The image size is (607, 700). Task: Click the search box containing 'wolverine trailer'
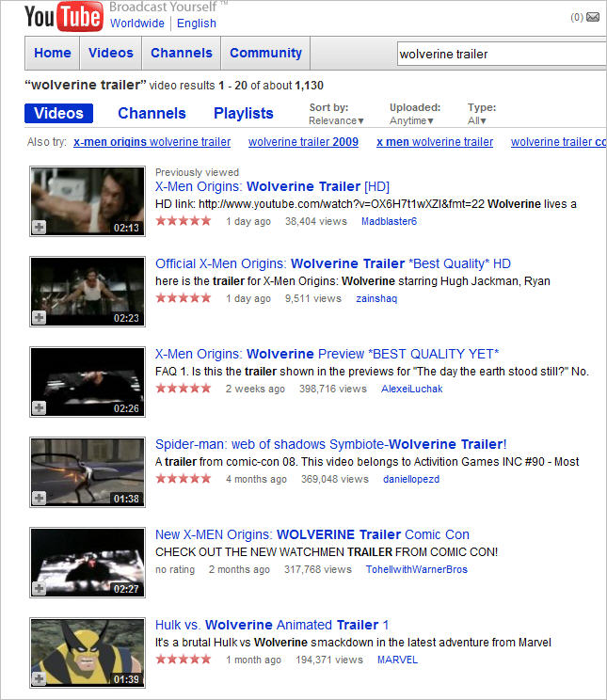pos(502,54)
